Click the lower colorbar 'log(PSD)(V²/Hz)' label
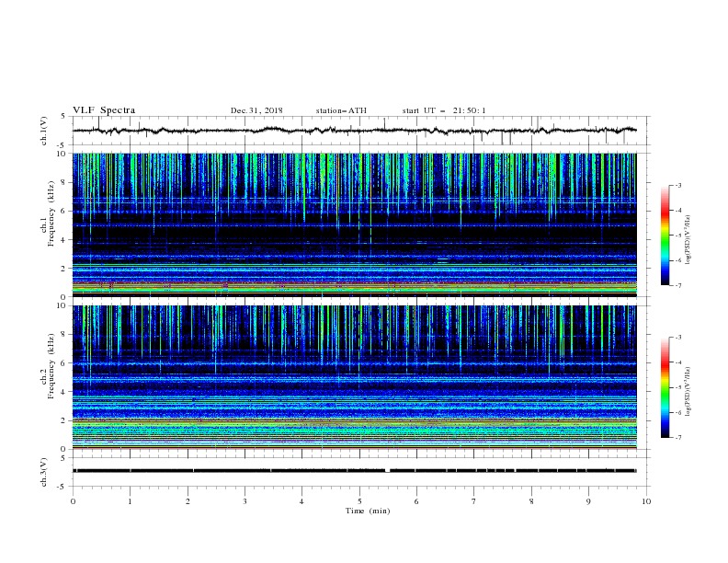This screenshot has width=728, height=563. 688,392
